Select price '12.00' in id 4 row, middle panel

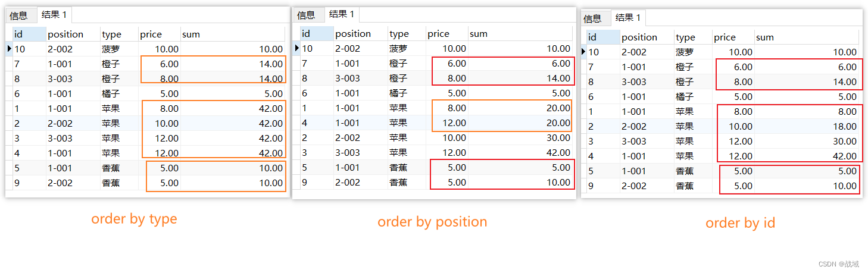click(447, 123)
